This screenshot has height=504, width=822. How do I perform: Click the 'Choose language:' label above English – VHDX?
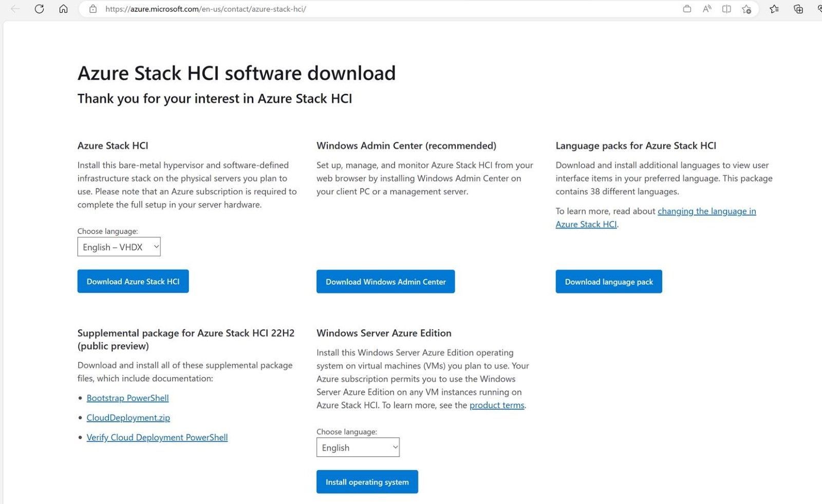point(108,231)
